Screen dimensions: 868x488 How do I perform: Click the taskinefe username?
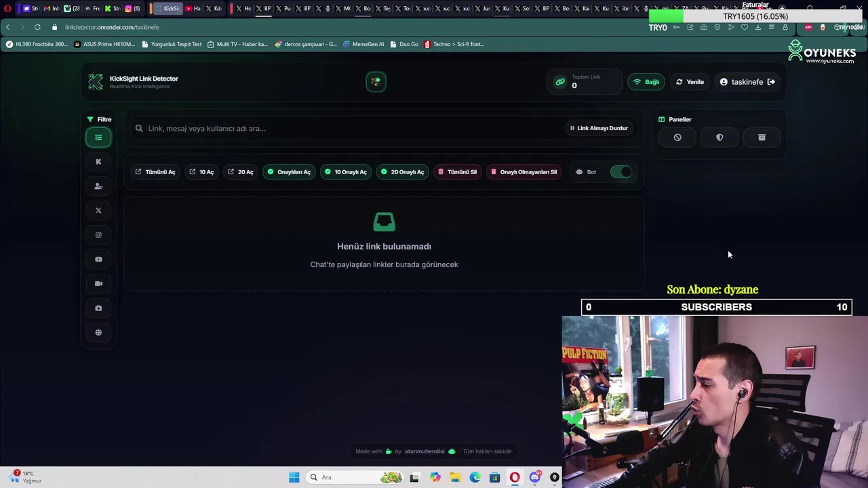point(747,82)
